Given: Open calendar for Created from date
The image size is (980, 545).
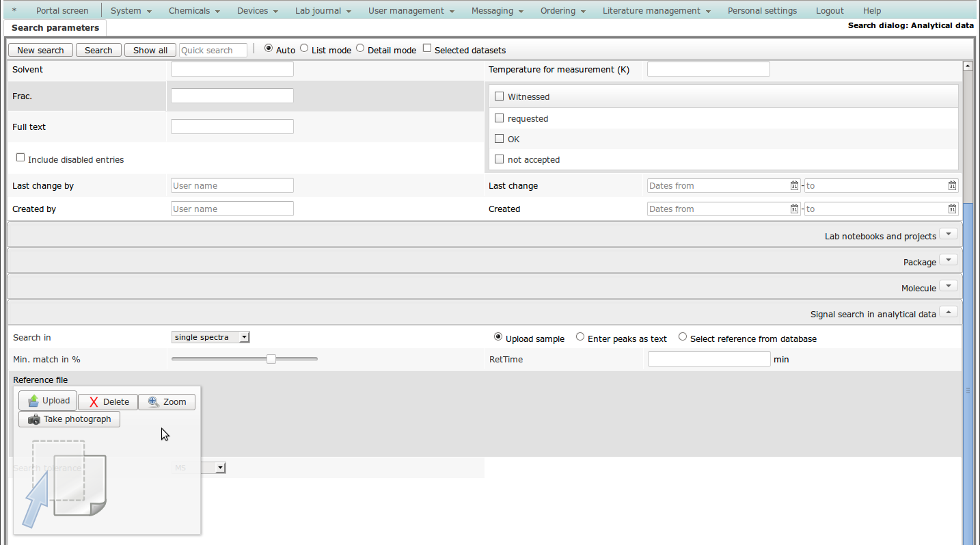Looking at the screenshot, I should point(794,209).
